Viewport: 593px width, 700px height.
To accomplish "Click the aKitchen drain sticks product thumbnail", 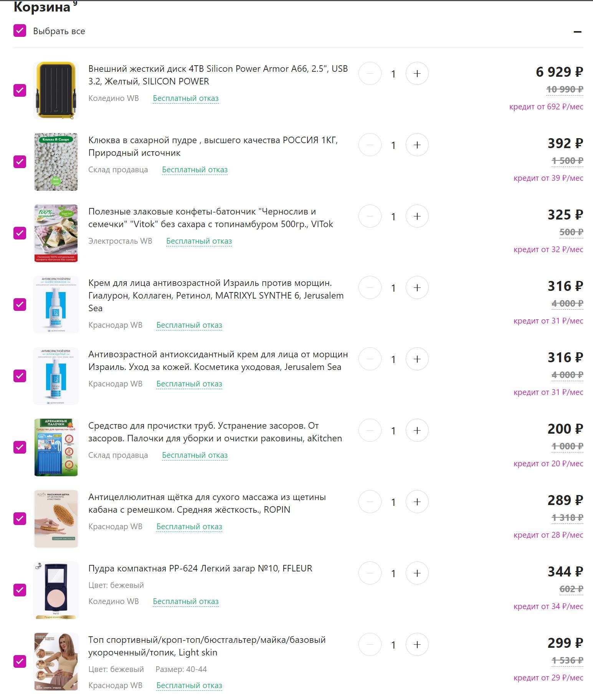I will click(56, 447).
